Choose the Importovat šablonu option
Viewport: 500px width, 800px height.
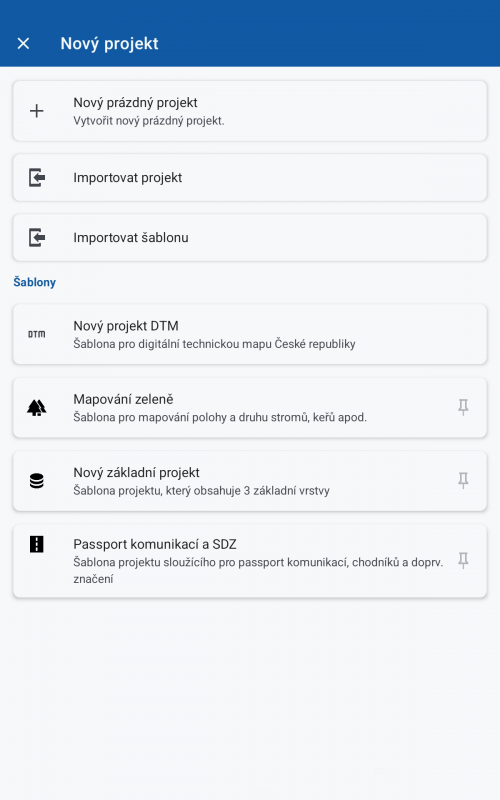[x=250, y=238]
